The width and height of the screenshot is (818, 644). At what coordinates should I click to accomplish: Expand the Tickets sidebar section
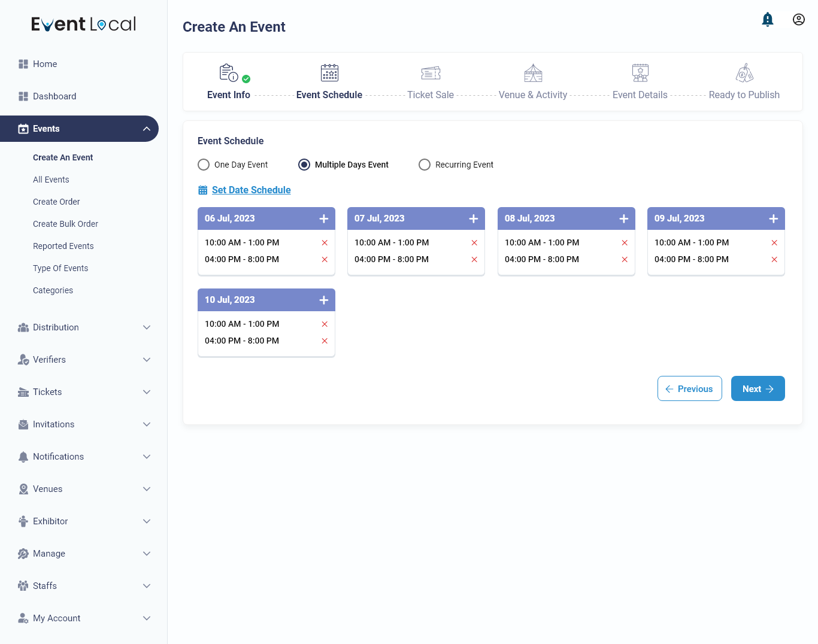point(147,392)
